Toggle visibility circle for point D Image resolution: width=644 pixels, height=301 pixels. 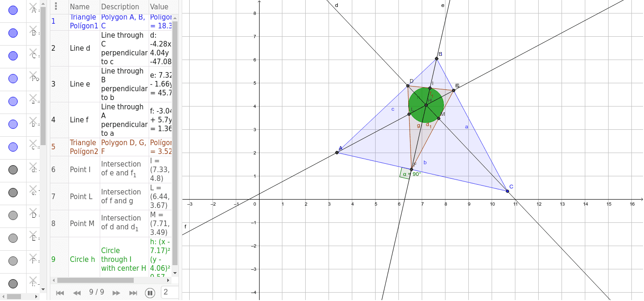(13, 215)
